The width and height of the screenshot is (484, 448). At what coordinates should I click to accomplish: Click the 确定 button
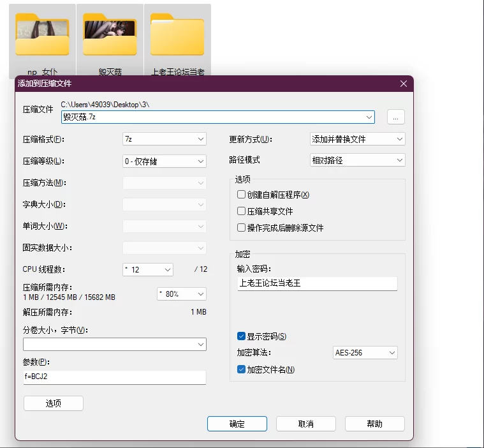point(237,424)
